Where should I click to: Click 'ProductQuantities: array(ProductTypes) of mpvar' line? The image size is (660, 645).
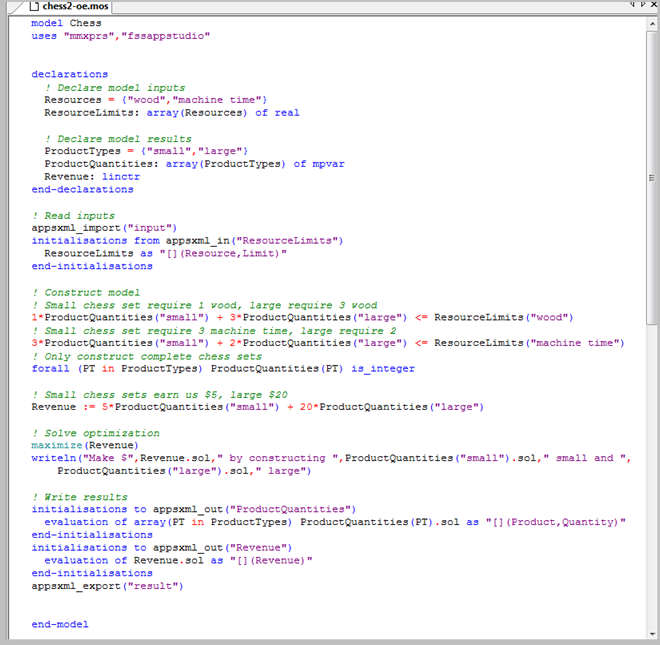tap(194, 164)
